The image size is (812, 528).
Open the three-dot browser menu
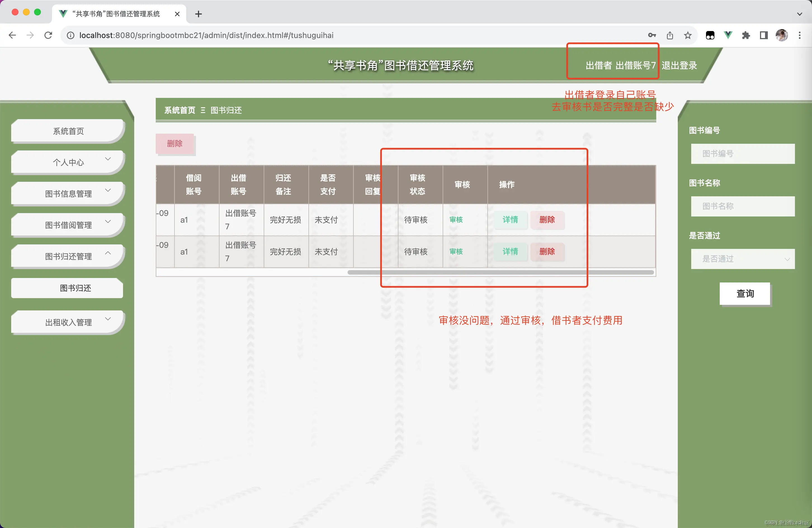[800, 35]
